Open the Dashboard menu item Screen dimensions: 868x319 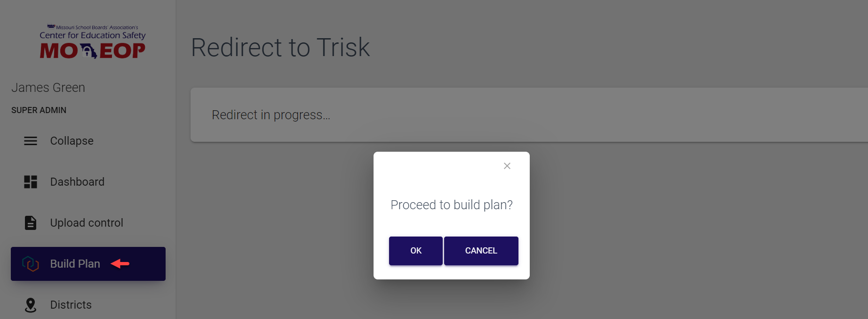click(x=77, y=182)
